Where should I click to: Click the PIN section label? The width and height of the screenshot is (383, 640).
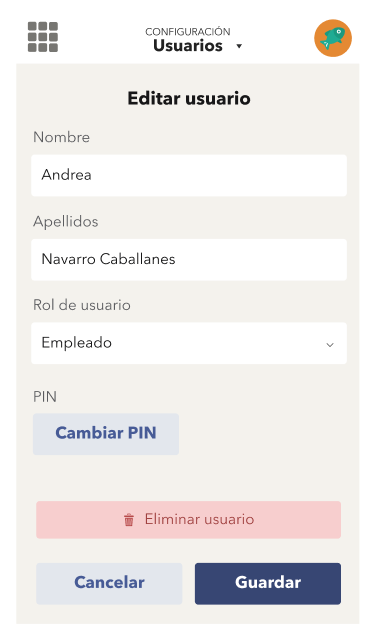point(45,397)
